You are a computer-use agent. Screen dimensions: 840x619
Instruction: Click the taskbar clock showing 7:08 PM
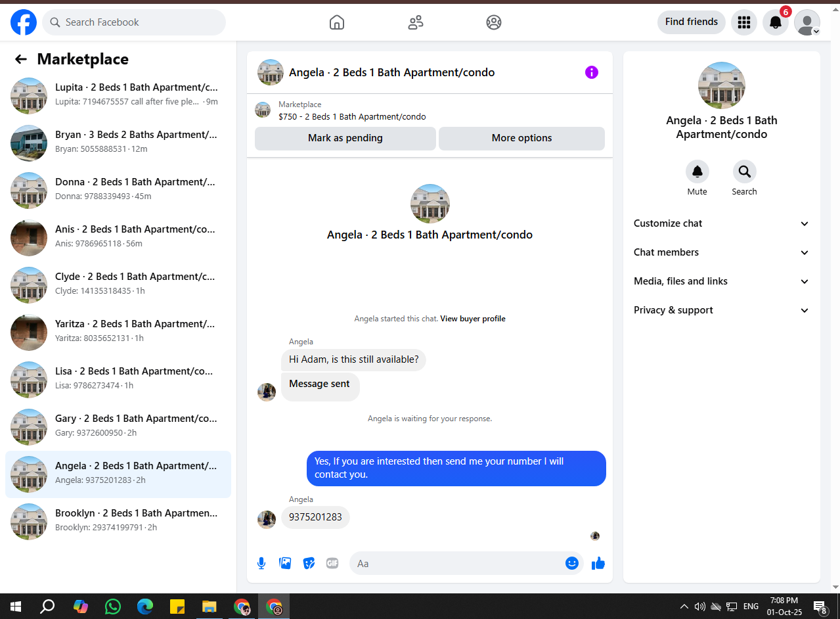click(x=784, y=607)
